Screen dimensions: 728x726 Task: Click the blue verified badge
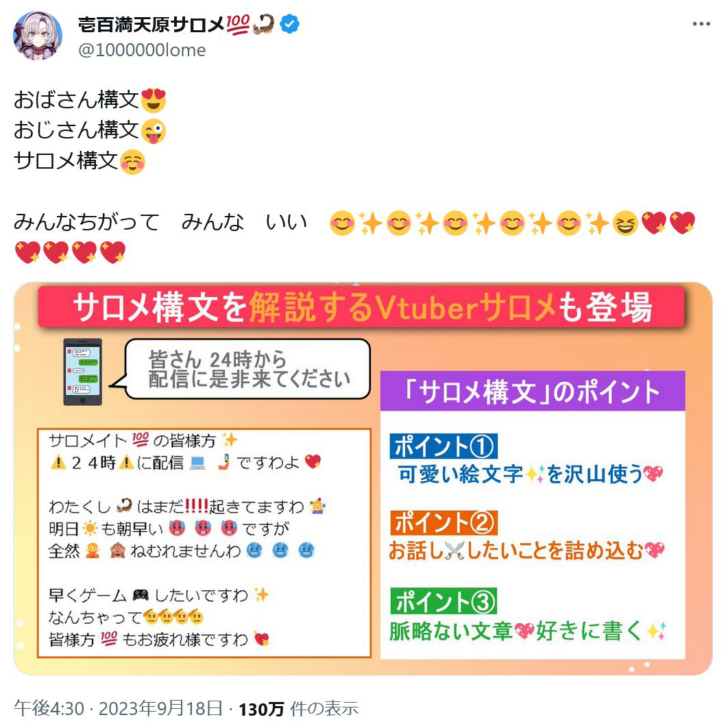tap(289, 24)
